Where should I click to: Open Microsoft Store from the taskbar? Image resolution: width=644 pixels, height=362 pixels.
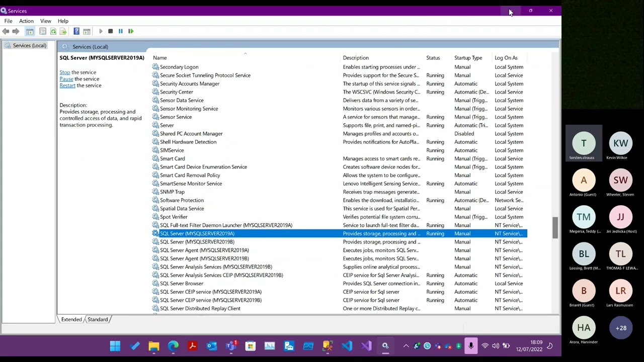[251, 346]
